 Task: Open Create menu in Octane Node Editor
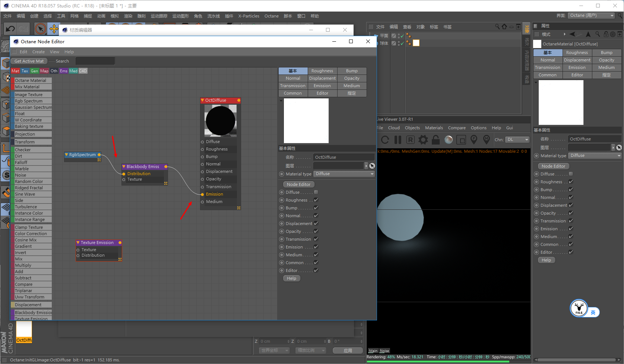click(38, 52)
